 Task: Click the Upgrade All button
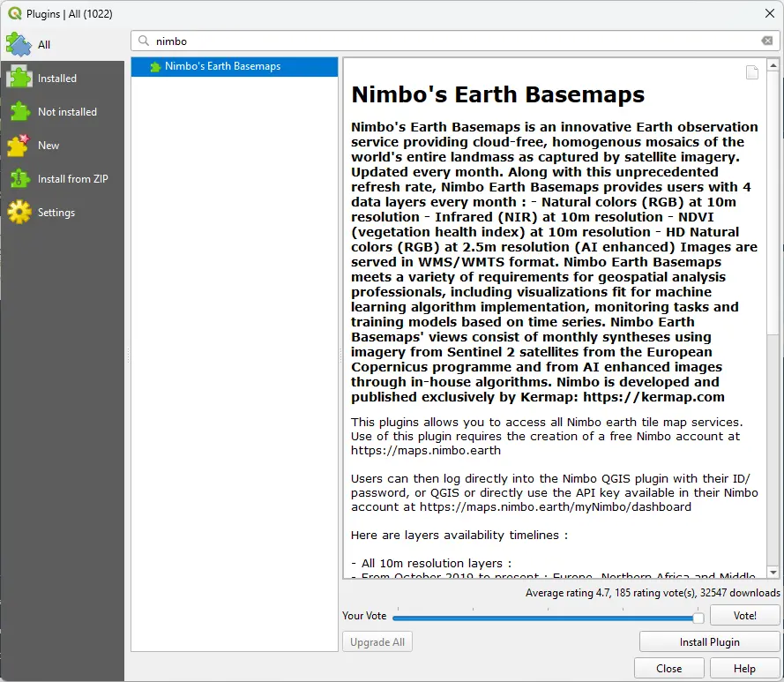377,642
